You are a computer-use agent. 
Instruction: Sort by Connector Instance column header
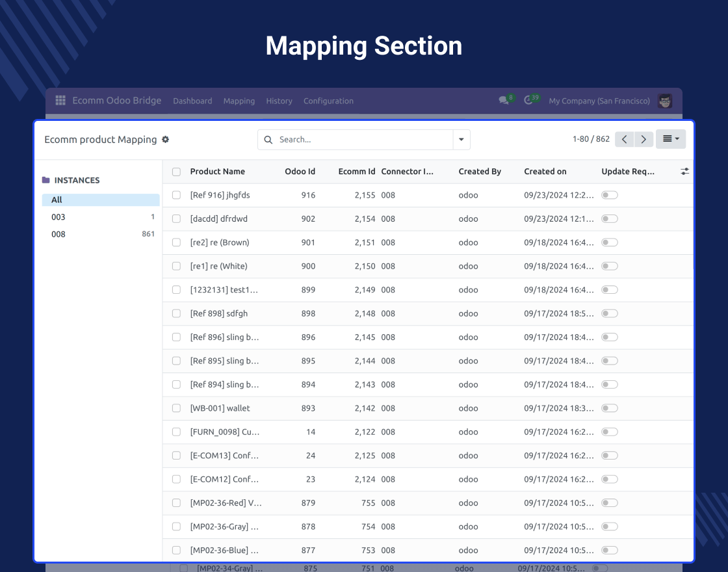[x=407, y=172]
